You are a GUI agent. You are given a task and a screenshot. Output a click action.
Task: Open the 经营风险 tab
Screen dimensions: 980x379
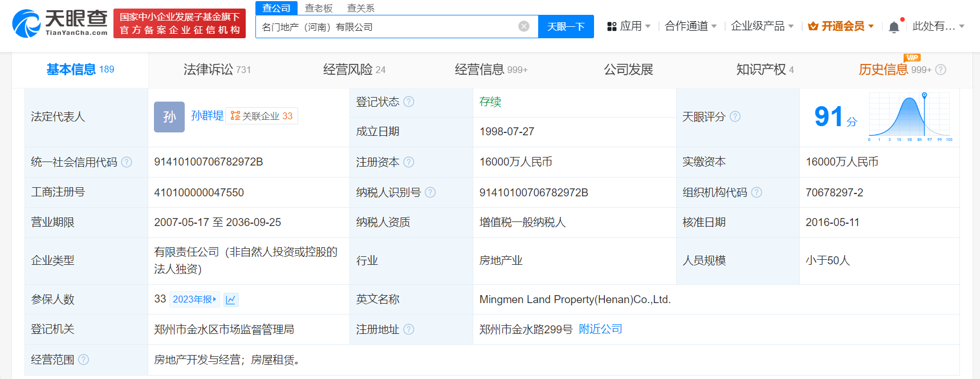point(354,70)
